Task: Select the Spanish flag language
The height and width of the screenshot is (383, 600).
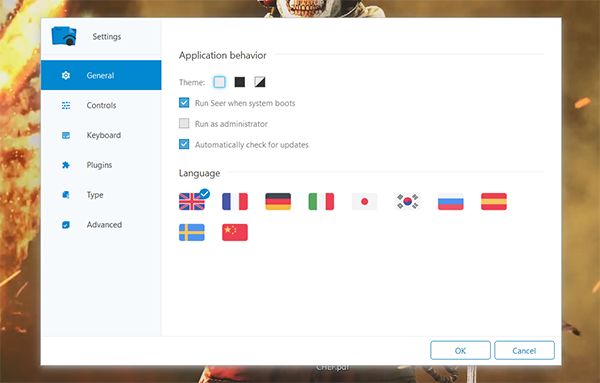Action: tap(494, 202)
